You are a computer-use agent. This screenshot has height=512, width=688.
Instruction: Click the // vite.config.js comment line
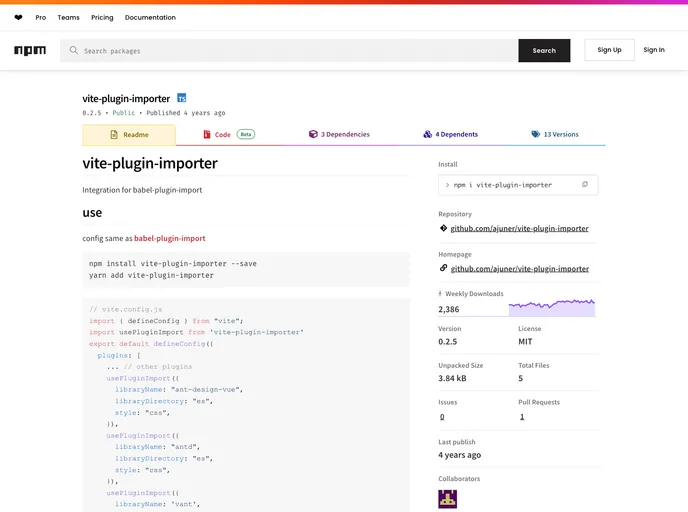click(x=126, y=309)
